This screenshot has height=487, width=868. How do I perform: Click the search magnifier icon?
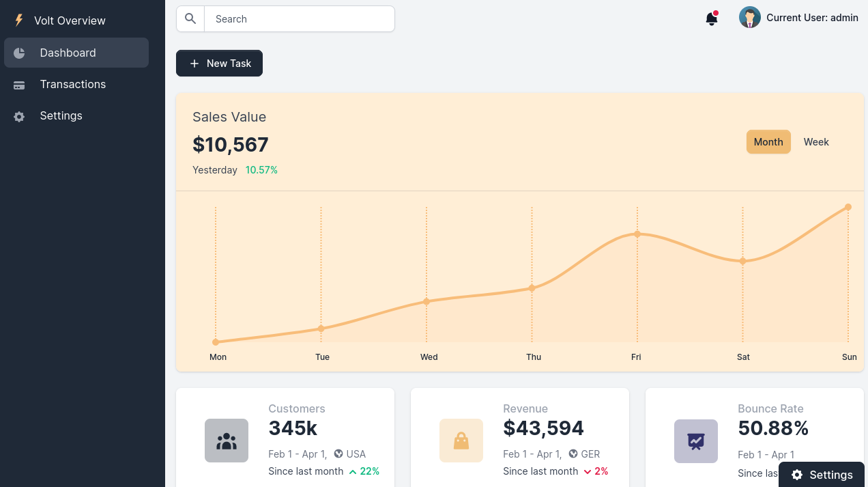click(x=190, y=18)
